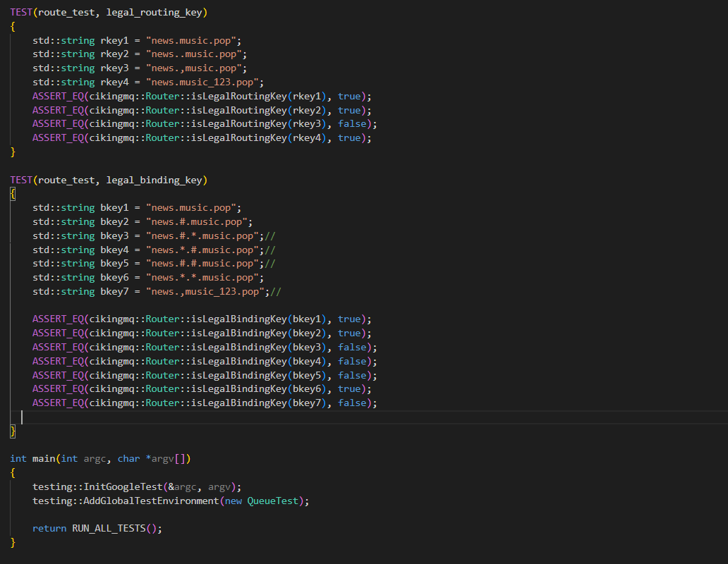Click rkey4 string "news.music_123.pop"

click(x=202, y=82)
